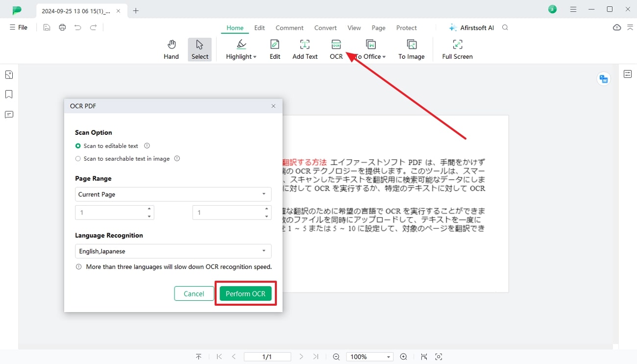Open the comments side panel
This screenshot has width=637, height=364.
click(9, 114)
